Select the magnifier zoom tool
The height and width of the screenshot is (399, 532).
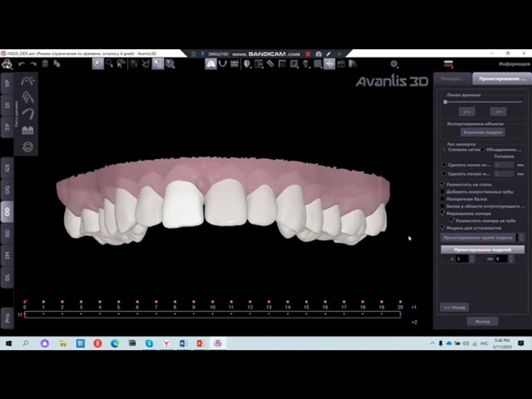[109, 64]
